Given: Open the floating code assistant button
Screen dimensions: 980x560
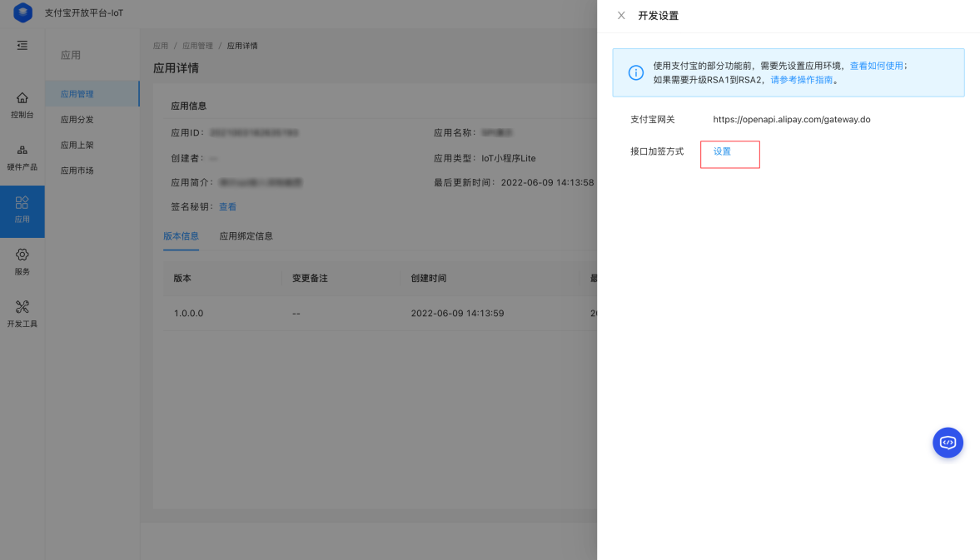Looking at the screenshot, I should [948, 443].
